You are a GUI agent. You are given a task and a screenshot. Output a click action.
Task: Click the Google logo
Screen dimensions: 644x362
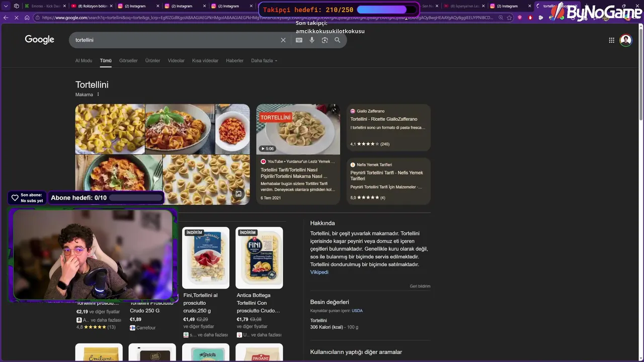(x=40, y=40)
